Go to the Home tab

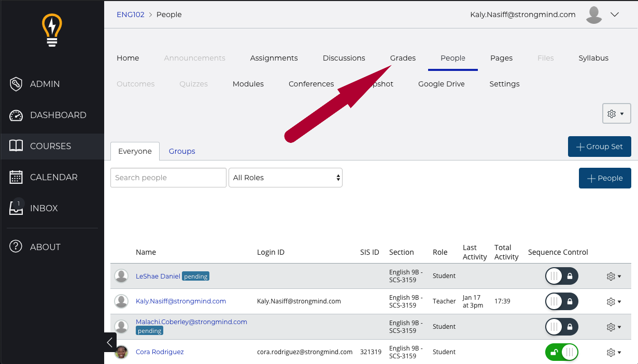pos(128,58)
